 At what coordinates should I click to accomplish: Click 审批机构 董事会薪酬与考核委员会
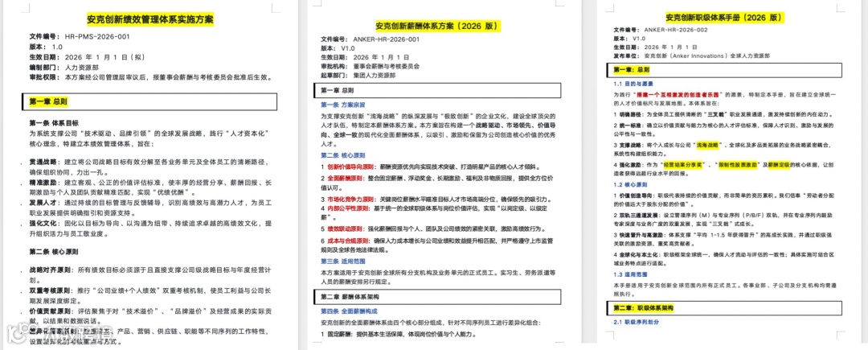tap(371, 66)
